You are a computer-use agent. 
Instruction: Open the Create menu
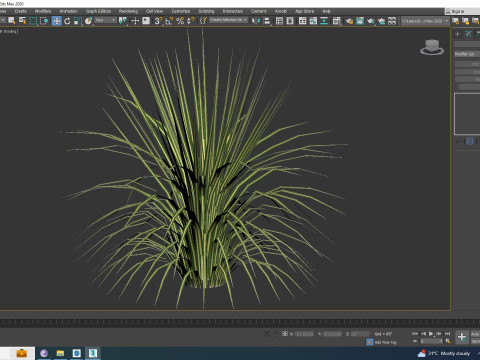[20, 11]
